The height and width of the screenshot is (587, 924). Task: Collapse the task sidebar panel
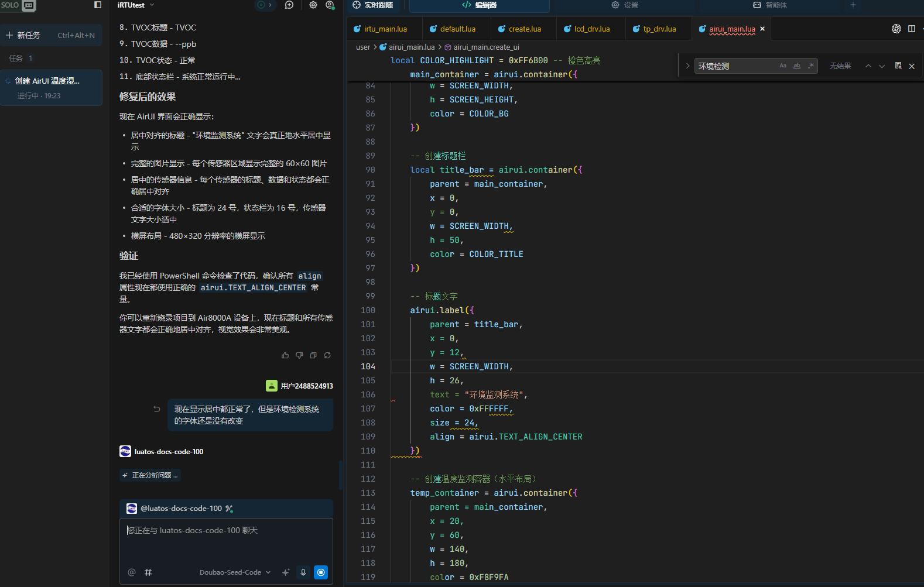click(98, 5)
